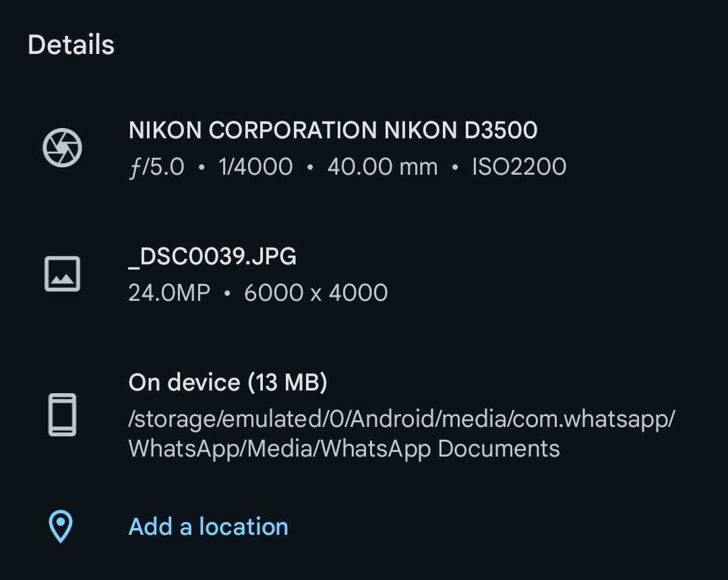Click the com.whatsapp folder in the path
The width and height of the screenshot is (728, 580).
[x=591, y=419]
